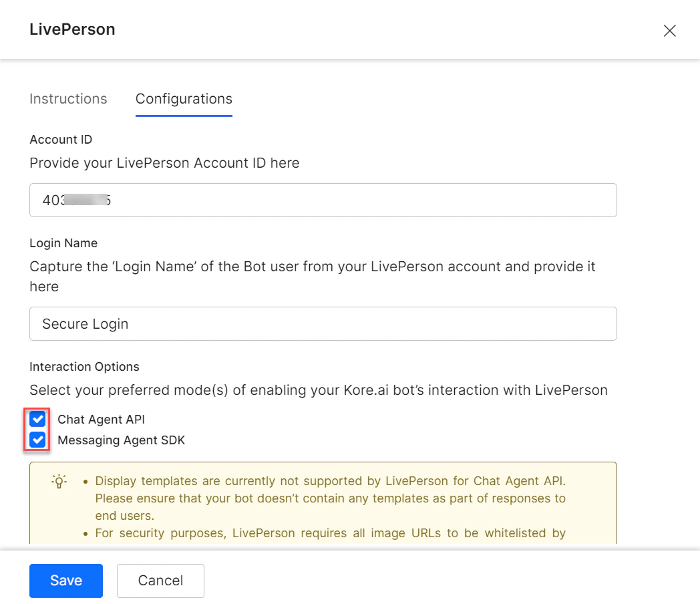Image resolution: width=700 pixels, height=604 pixels.
Task: Click the lightbulb tip icon
Action: coord(59,481)
